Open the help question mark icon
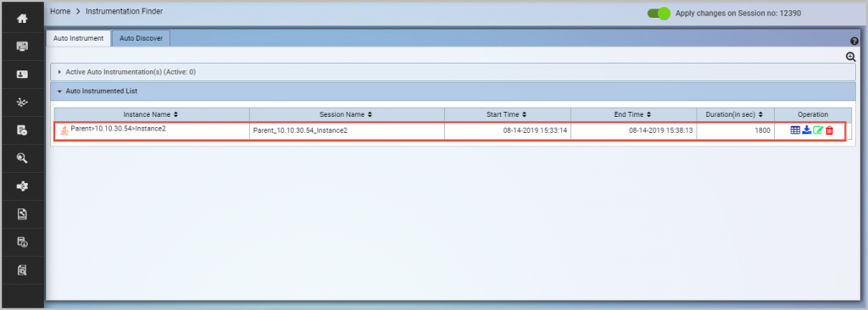 click(854, 42)
